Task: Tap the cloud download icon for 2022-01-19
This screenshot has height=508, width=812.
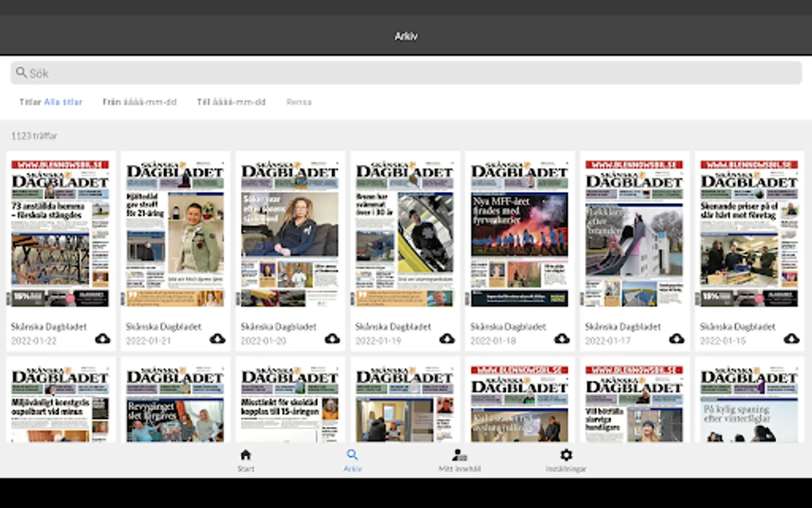Action: [x=447, y=339]
